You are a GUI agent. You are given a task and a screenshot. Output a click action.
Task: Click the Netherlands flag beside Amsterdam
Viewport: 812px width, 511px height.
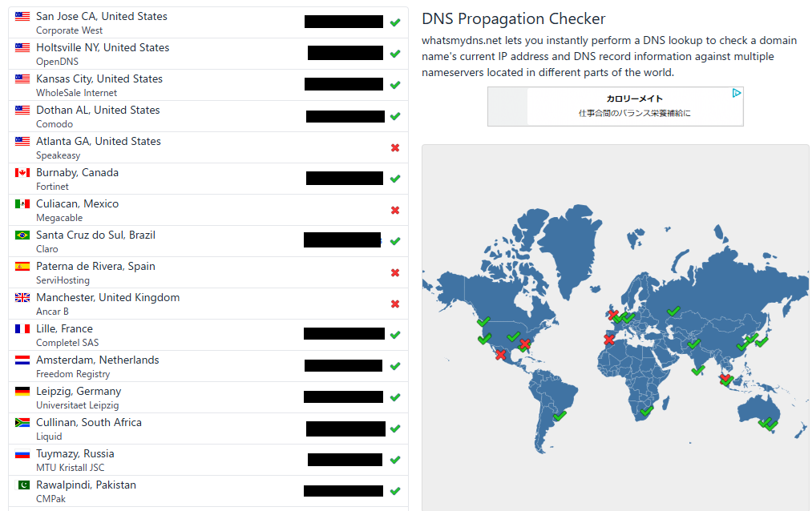coord(22,360)
